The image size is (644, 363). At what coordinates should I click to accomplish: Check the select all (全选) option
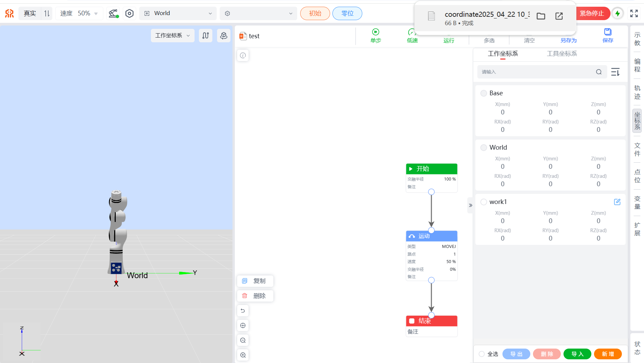[482, 354]
